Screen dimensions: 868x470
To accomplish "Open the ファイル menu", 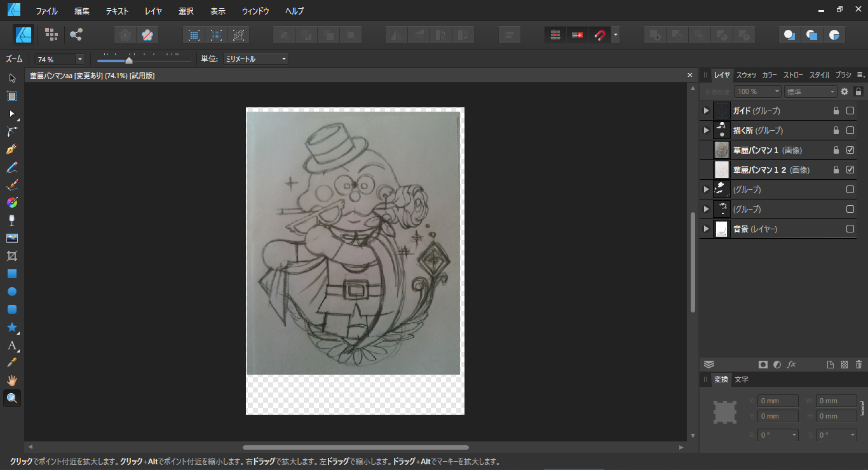I will (x=46, y=11).
